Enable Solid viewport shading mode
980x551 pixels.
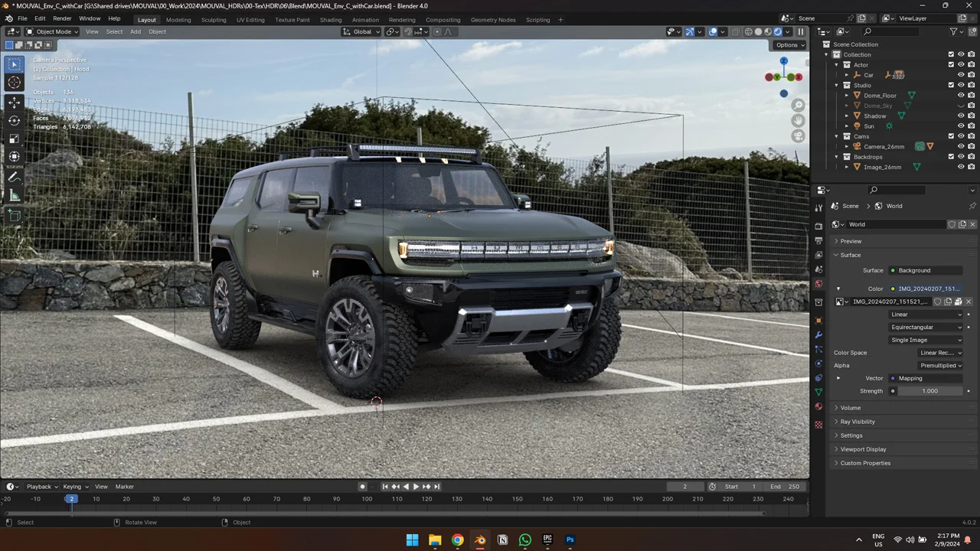(x=758, y=31)
